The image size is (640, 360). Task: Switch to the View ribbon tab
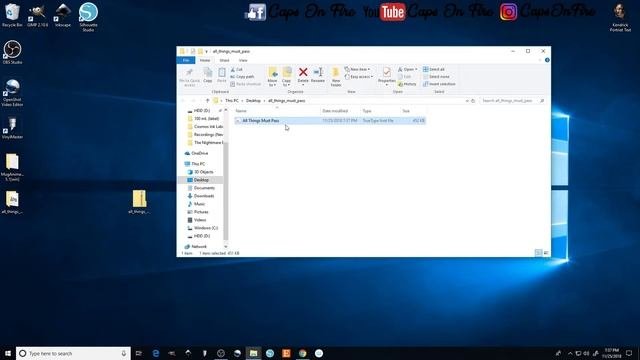pyautogui.click(x=243, y=60)
